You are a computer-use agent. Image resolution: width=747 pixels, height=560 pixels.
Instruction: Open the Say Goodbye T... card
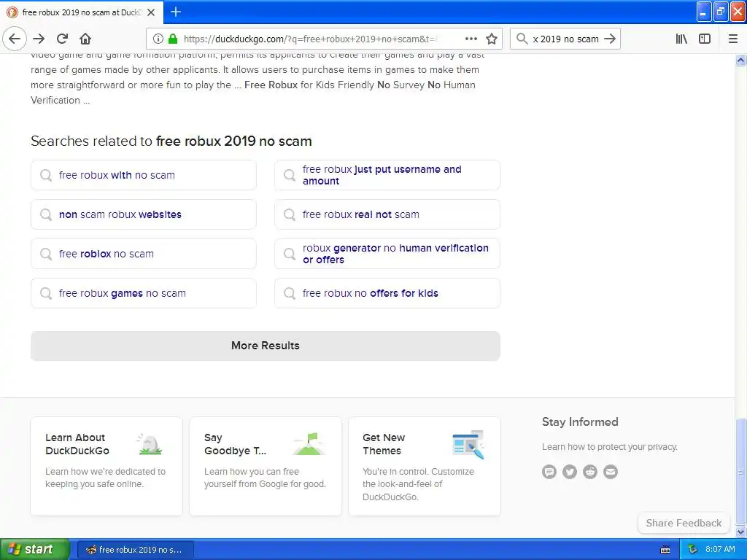point(266,466)
